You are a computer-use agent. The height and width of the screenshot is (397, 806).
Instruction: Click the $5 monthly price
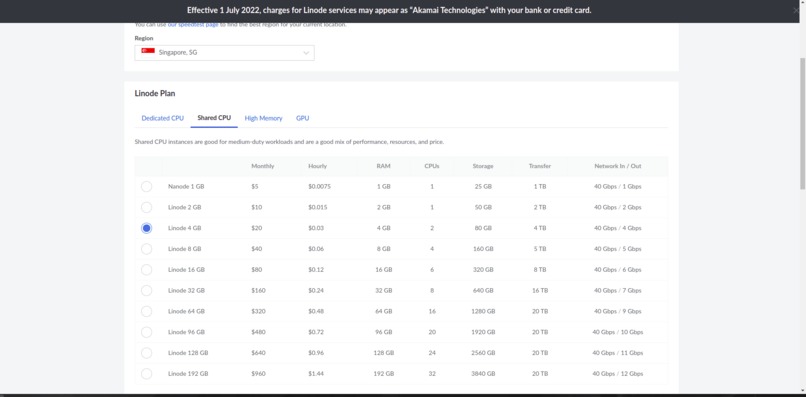255,187
